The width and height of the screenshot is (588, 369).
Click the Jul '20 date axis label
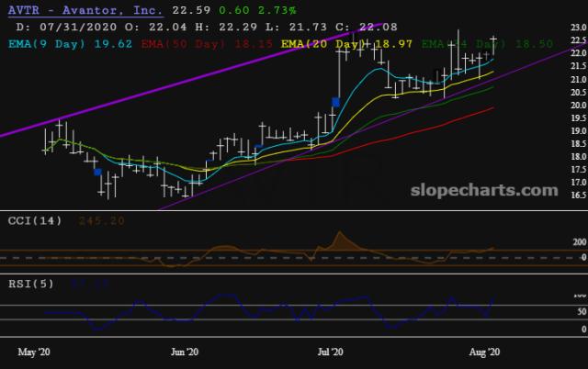(x=331, y=351)
